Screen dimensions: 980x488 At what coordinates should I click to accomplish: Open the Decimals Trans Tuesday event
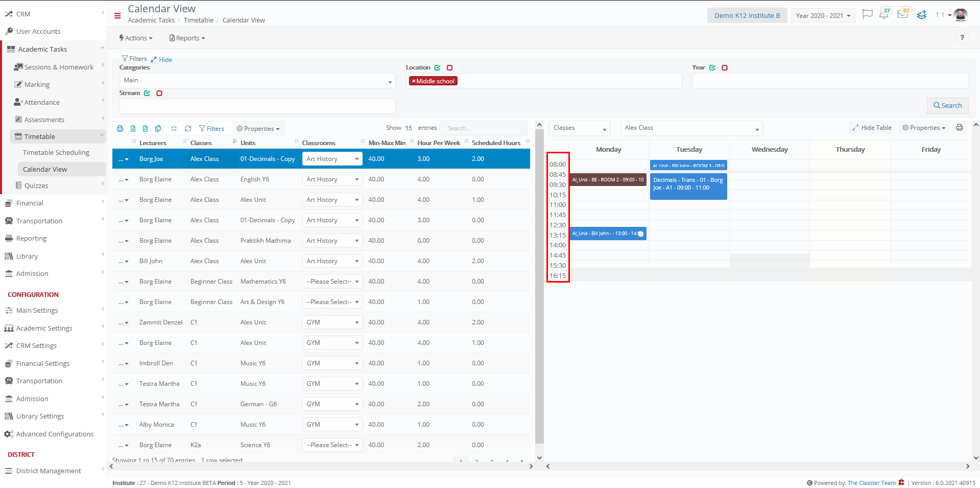688,187
